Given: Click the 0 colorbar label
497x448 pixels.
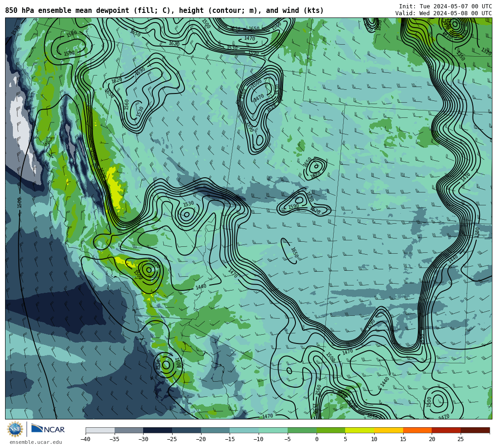Looking at the screenshot, I should click(317, 439).
